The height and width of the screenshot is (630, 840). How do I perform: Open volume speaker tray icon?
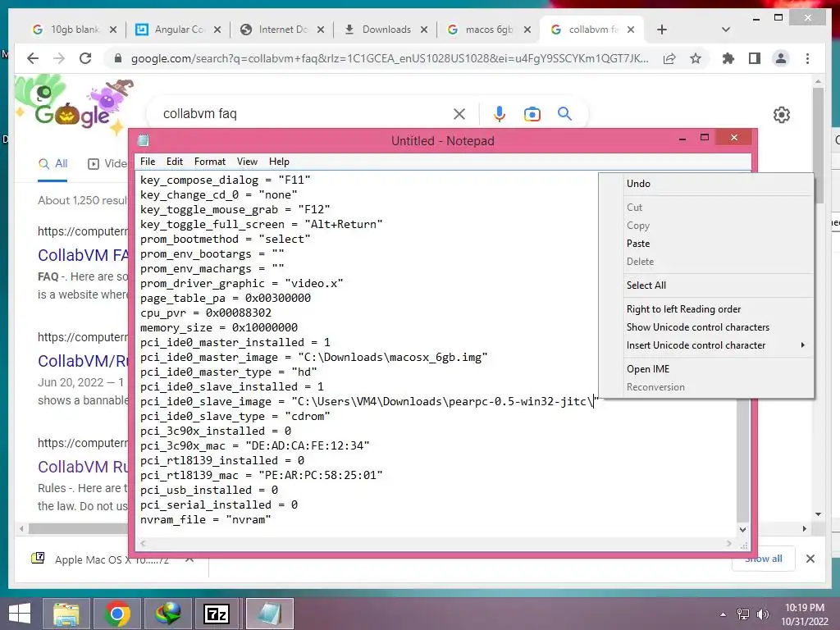762,614
